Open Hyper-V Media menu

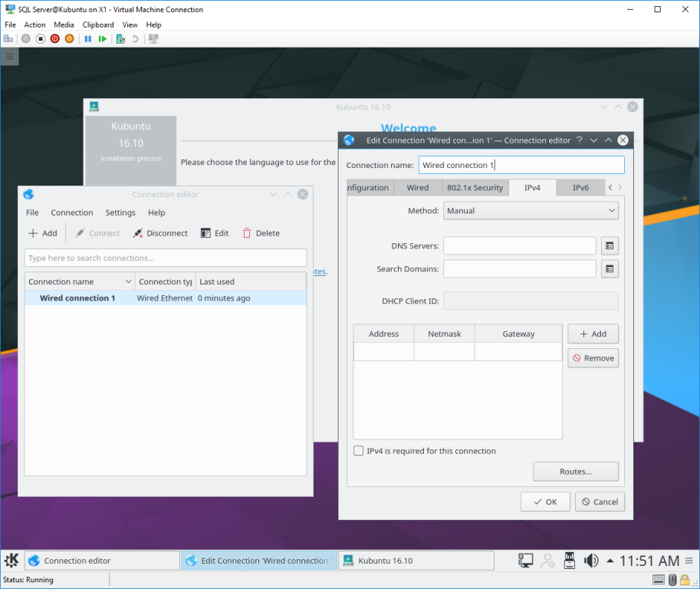pyautogui.click(x=64, y=25)
